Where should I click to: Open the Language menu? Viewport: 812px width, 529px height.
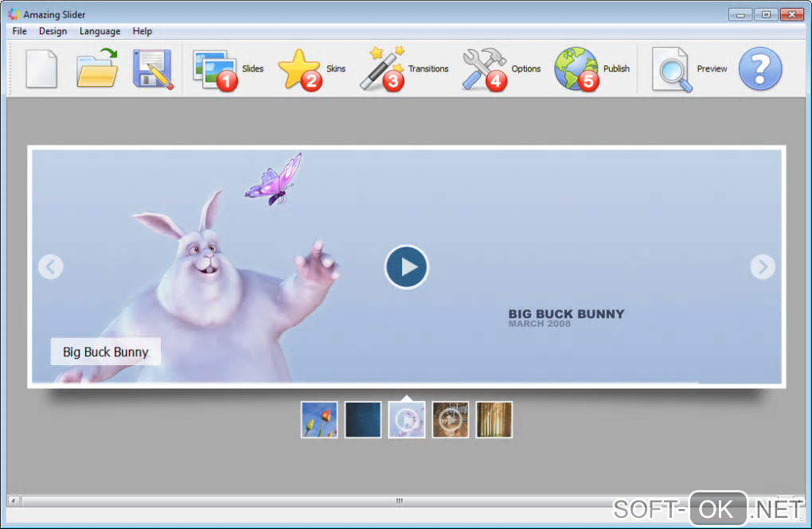100,31
